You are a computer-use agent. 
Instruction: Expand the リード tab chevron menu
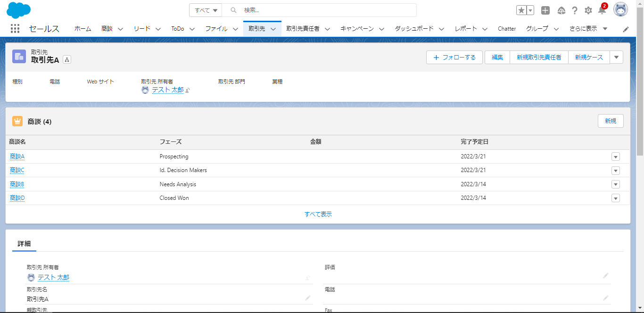(158, 29)
